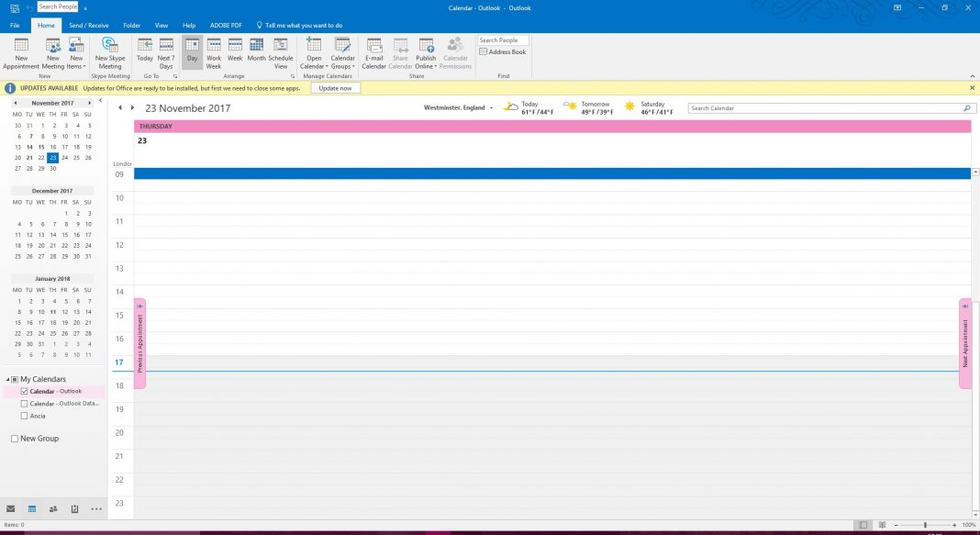
Task: Switch to Normal view in status bar
Action: [863, 525]
